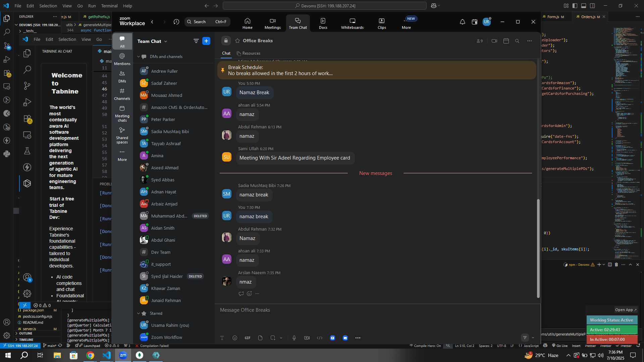Open the Docs section in Zoom

(323, 23)
